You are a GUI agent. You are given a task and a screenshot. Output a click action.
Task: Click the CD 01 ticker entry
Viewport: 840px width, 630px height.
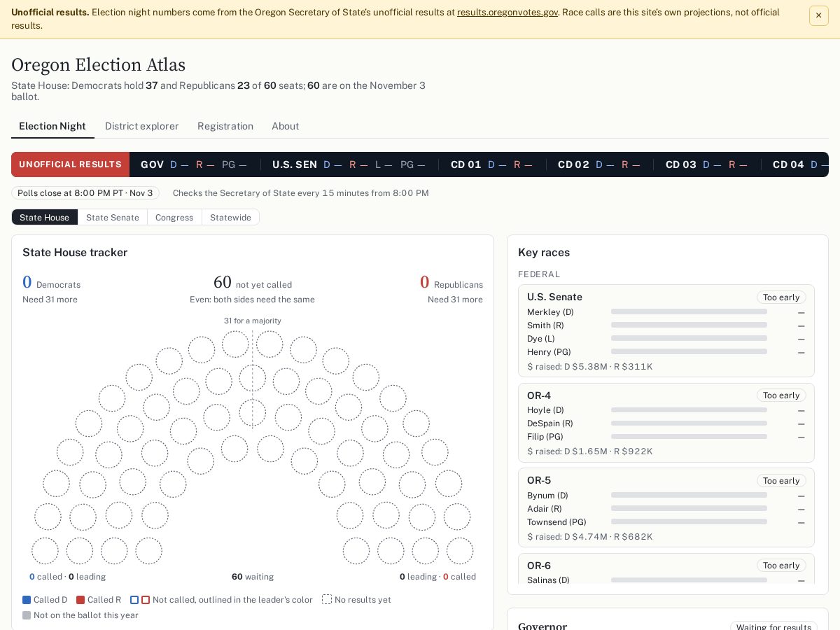point(491,164)
